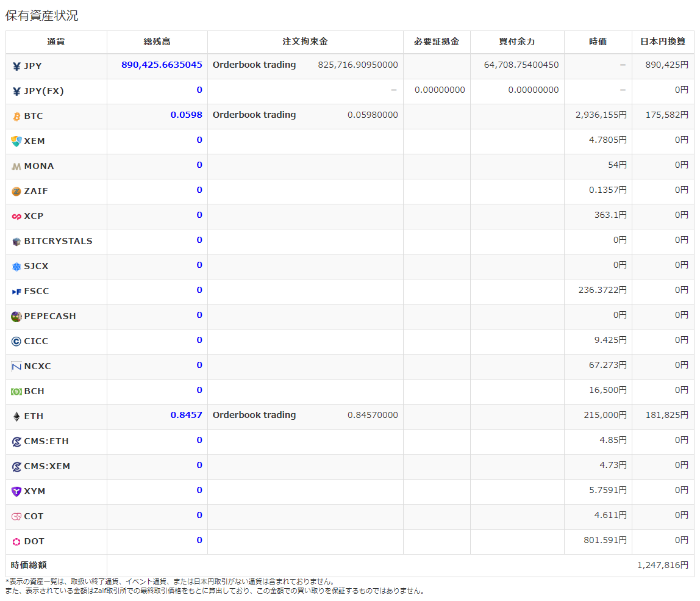This screenshot has height=601, width=700.
Task: Select BTC order-locked amount 0.05980000
Action: point(373,115)
